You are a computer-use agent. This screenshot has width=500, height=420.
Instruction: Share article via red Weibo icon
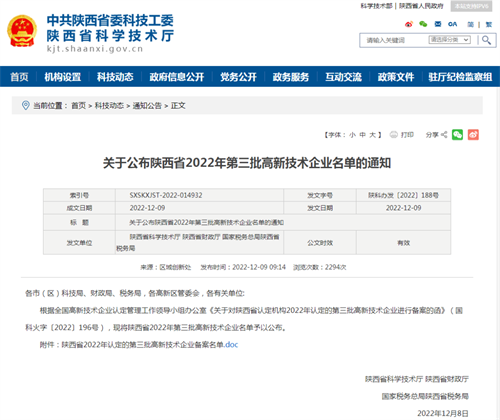(x=473, y=135)
